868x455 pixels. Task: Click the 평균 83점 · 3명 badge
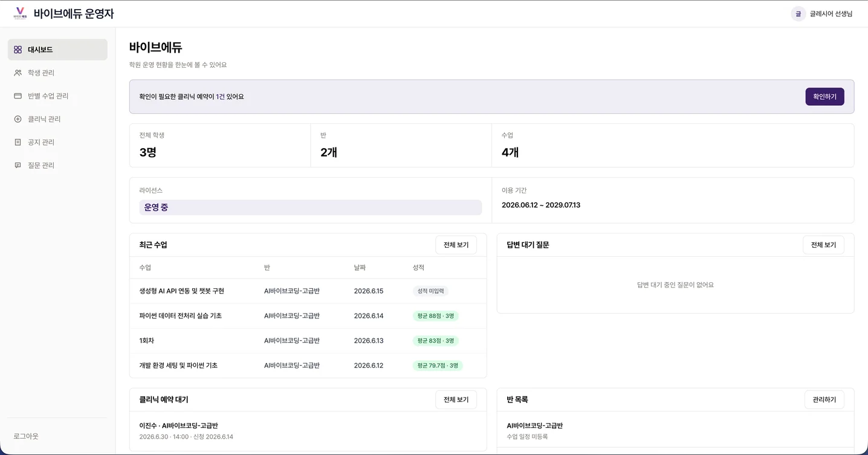click(x=436, y=340)
